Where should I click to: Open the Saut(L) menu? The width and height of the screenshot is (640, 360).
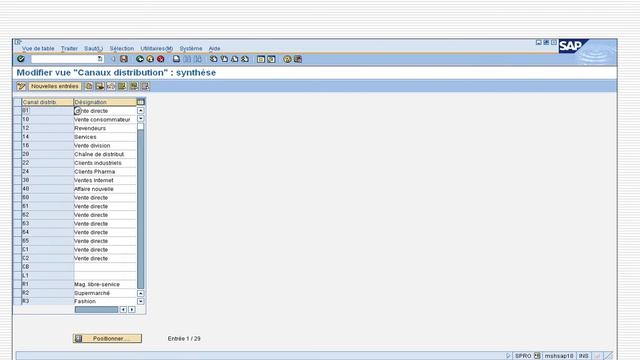(93, 49)
